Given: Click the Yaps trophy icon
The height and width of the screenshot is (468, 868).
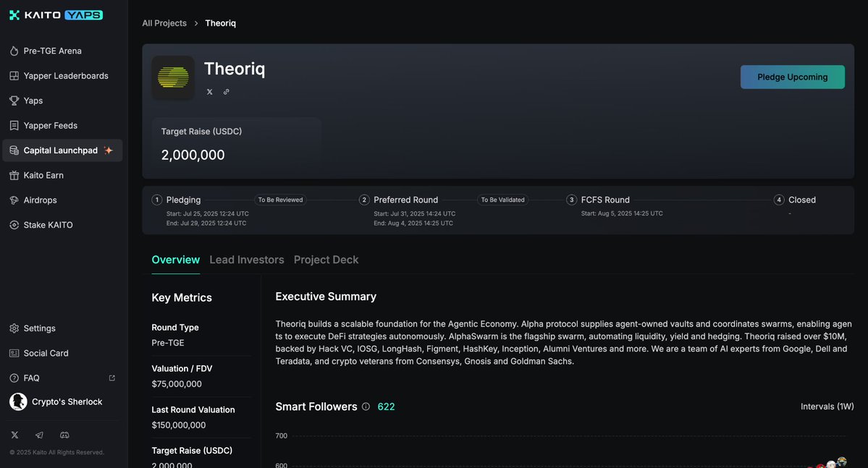Looking at the screenshot, I should [14, 101].
